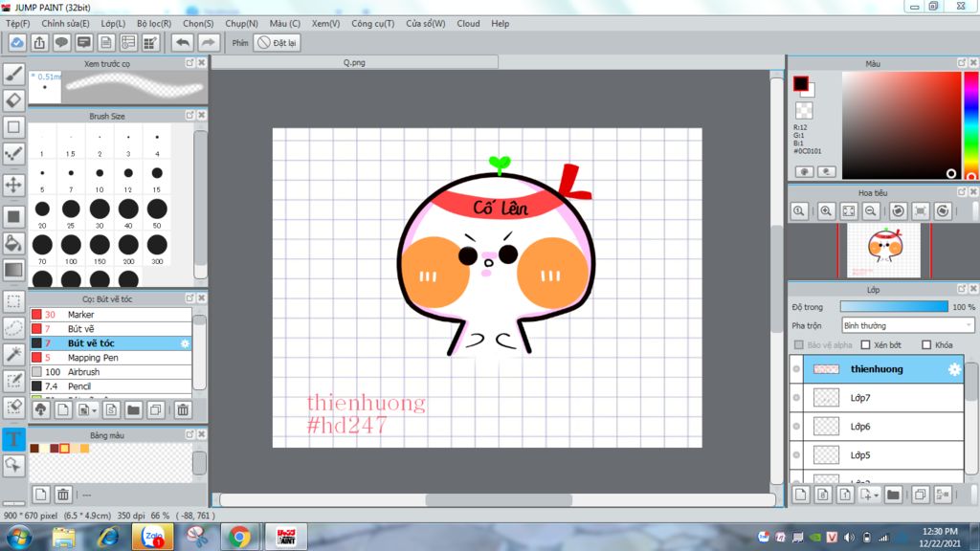The height and width of the screenshot is (551, 980).
Task: Click the Redo arrow in toolbar
Action: (208, 42)
